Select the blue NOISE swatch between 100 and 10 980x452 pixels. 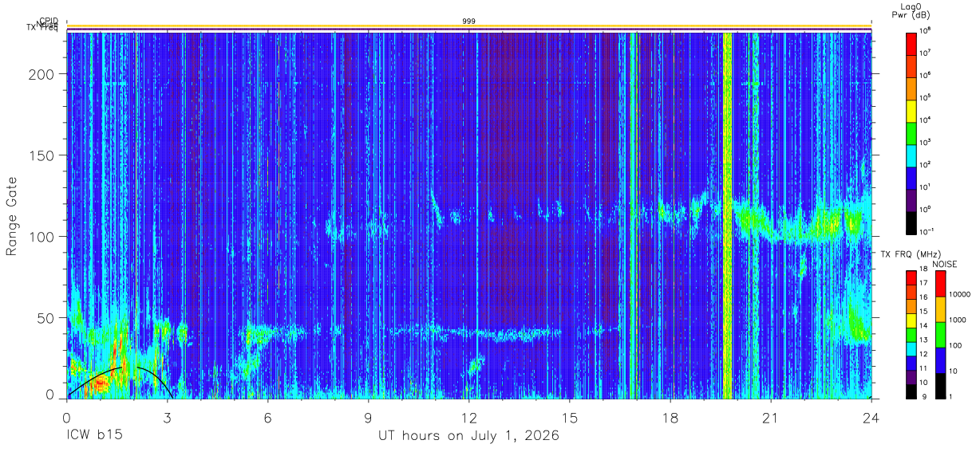940,360
